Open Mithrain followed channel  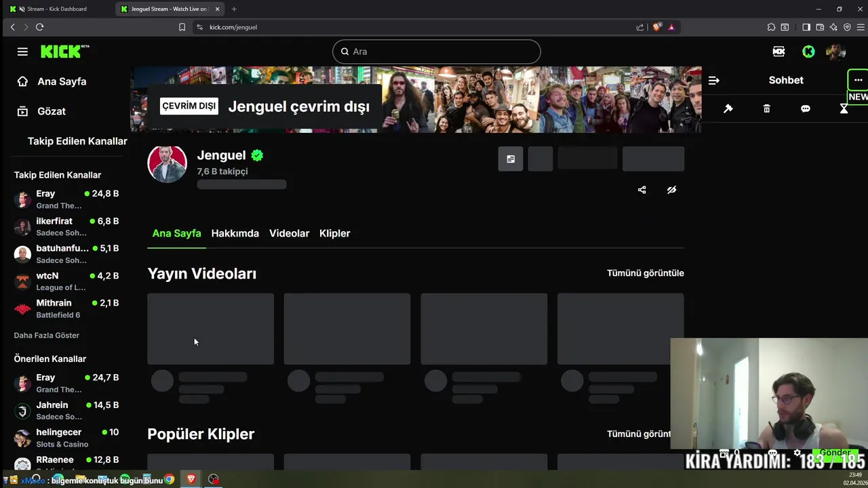66,309
